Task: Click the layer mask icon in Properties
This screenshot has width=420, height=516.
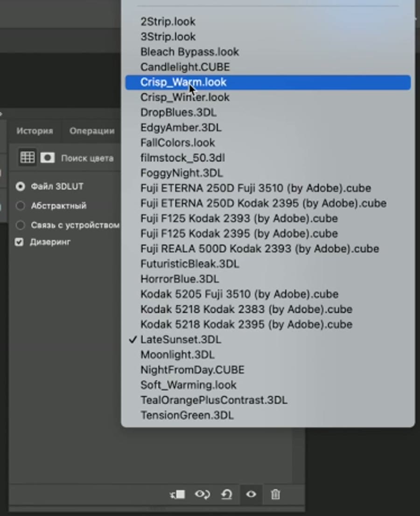Action: (48, 158)
